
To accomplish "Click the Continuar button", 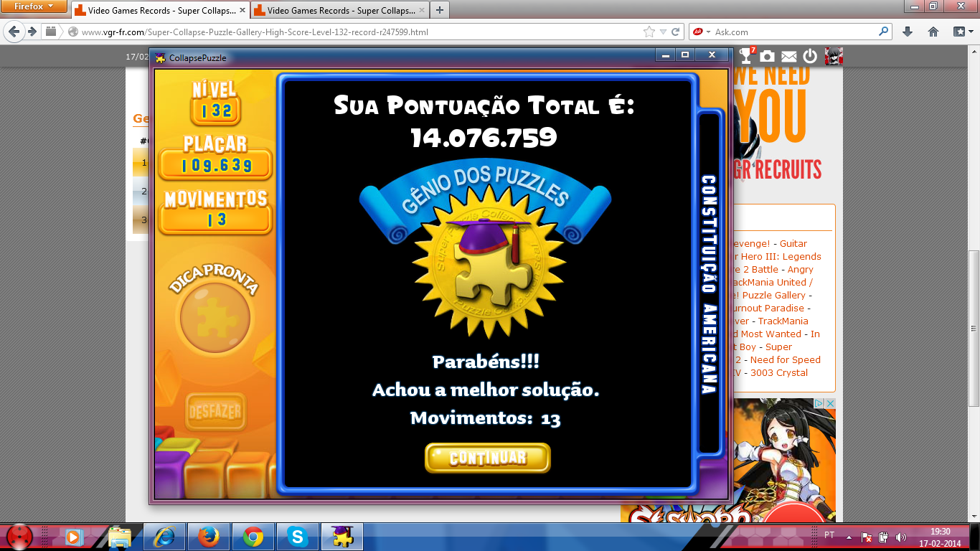I will (487, 458).
